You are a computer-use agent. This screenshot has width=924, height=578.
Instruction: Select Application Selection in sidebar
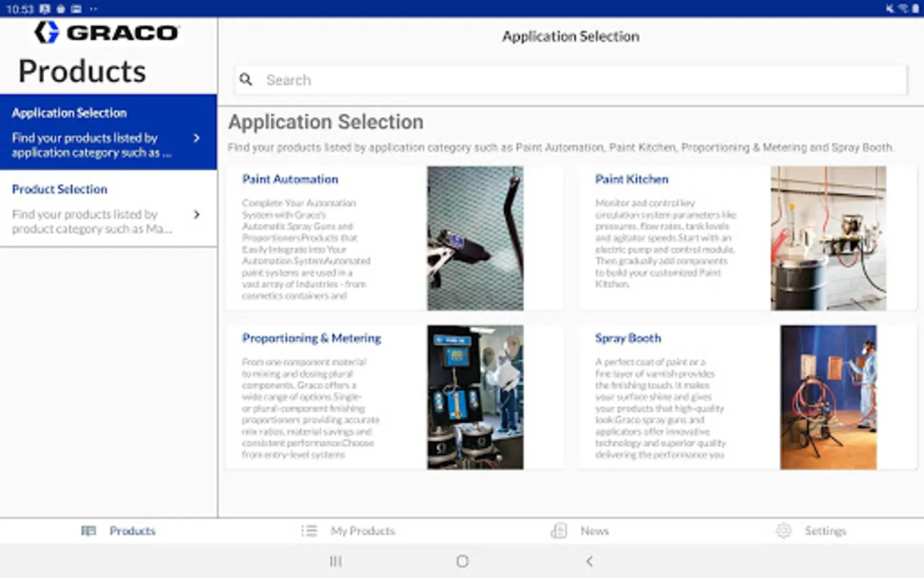point(108,132)
